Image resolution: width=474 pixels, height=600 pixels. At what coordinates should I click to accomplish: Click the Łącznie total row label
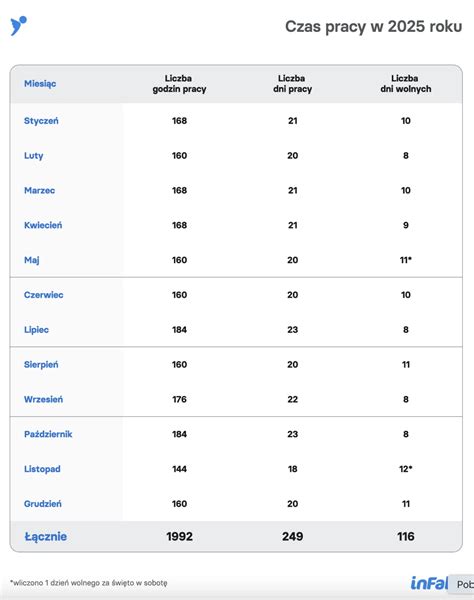tap(46, 536)
